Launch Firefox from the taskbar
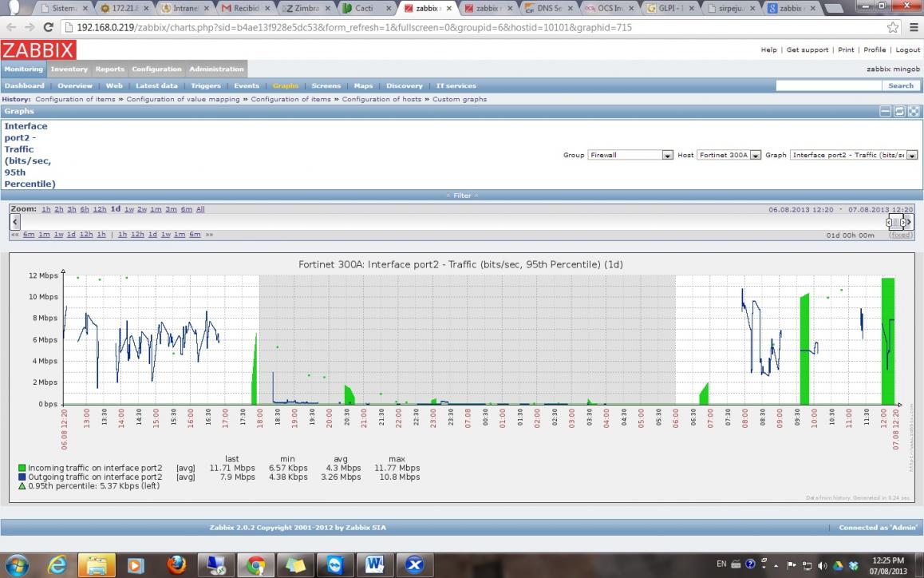The width and height of the screenshot is (924, 578). click(x=177, y=564)
